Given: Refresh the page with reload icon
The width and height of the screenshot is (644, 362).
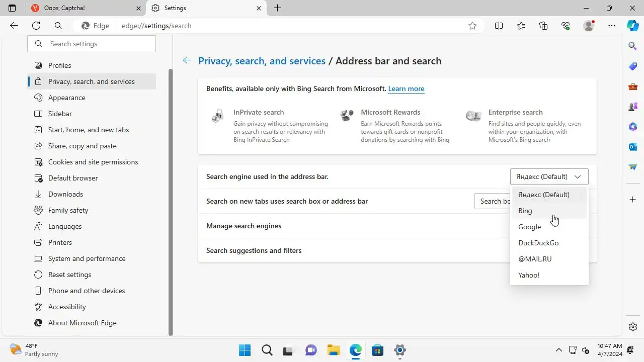Looking at the screenshot, I should coord(36,26).
